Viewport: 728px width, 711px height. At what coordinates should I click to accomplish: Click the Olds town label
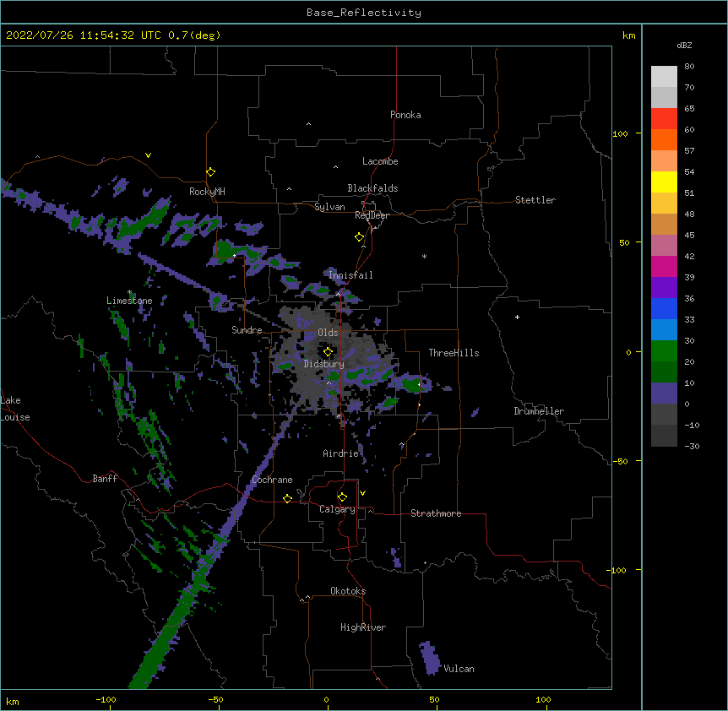click(328, 333)
